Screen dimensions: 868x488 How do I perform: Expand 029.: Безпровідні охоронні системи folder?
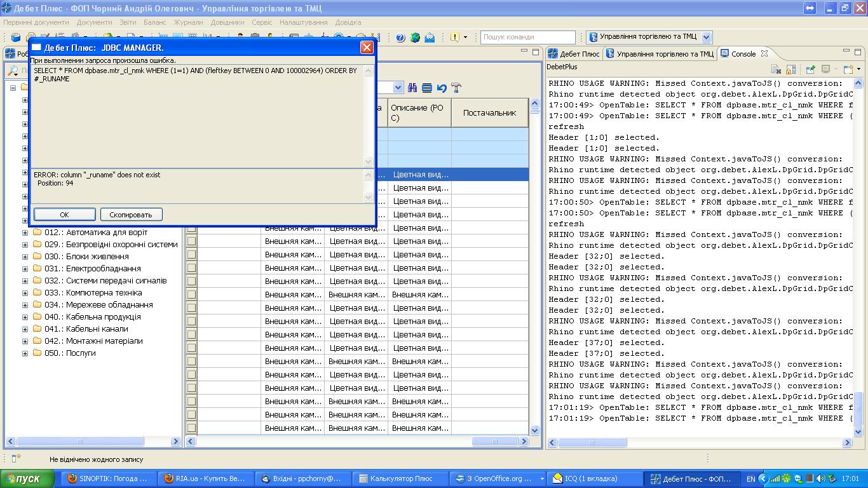click(x=25, y=245)
